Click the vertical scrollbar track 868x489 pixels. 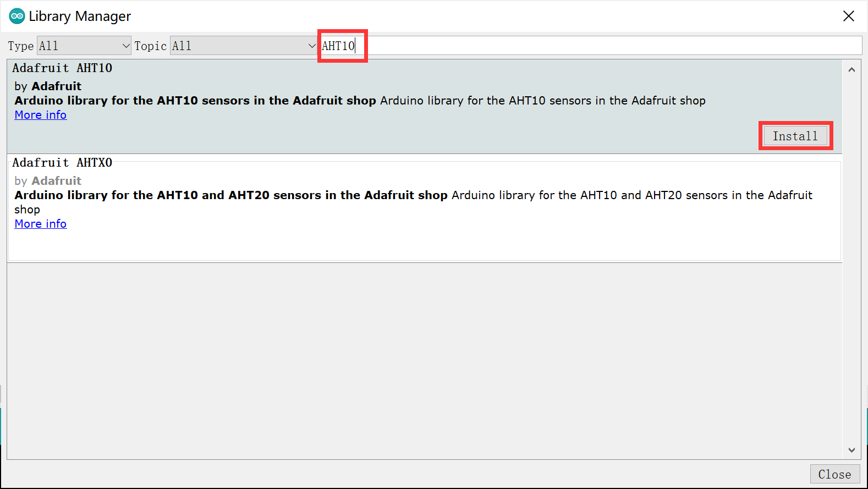click(851, 260)
